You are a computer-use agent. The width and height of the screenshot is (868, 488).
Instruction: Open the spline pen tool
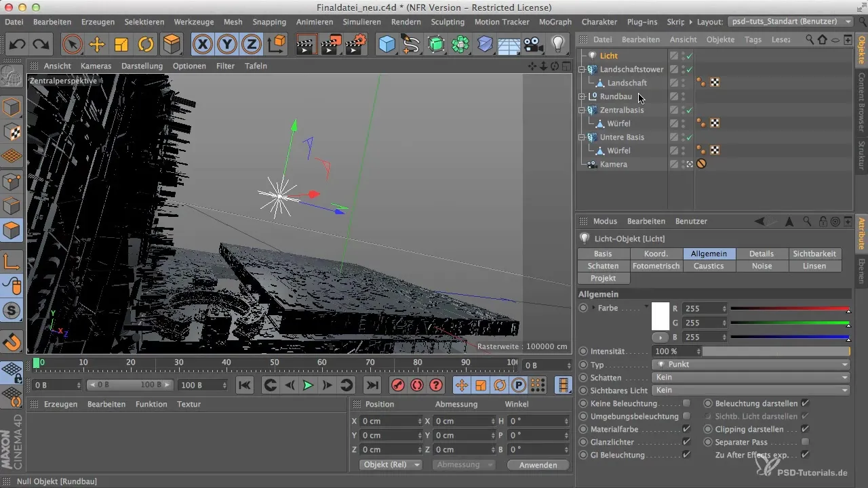click(x=411, y=45)
